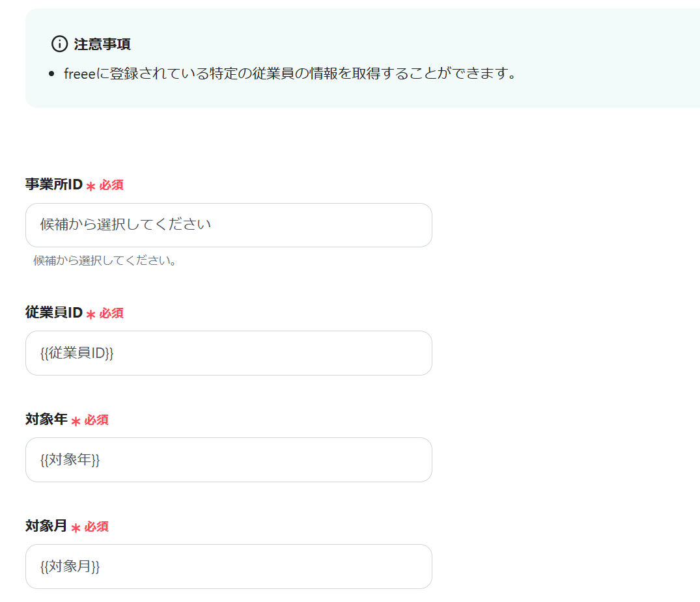Click the 対象月 field label
This screenshot has height=602, width=700.
[46, 527]
